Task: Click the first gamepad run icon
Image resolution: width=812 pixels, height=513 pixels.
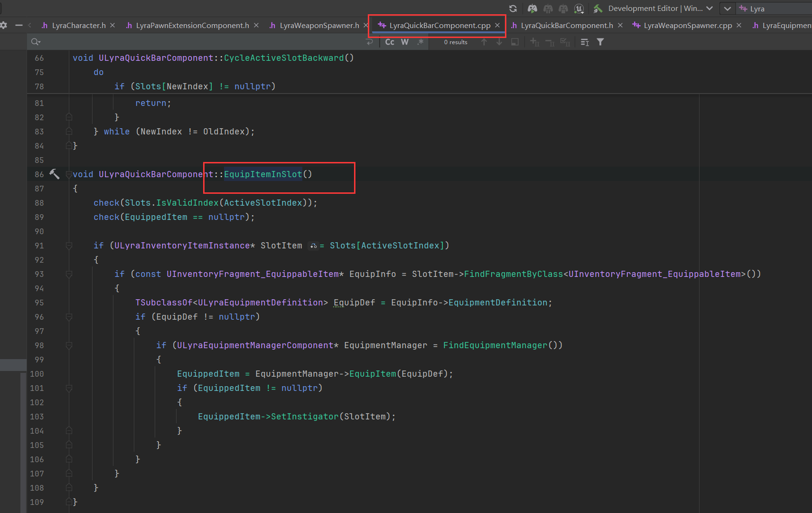Action: coord(532,9)
